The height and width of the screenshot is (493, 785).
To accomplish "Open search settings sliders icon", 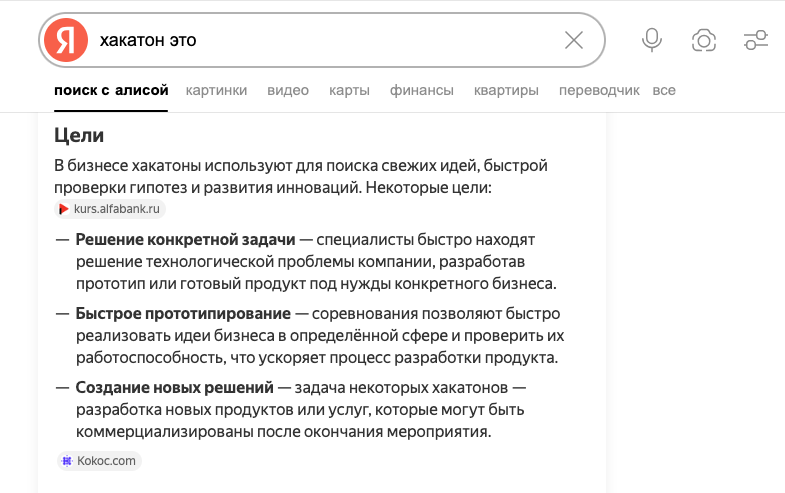I will [756, 40].
